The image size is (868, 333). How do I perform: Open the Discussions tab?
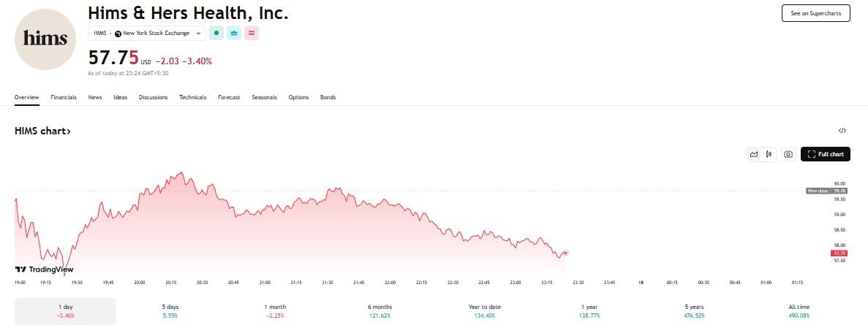(x=154, y=97)
